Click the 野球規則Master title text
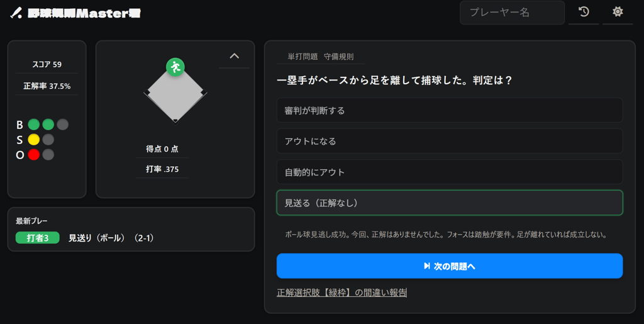This screenshot has width=644, height=324. [84, 13]
